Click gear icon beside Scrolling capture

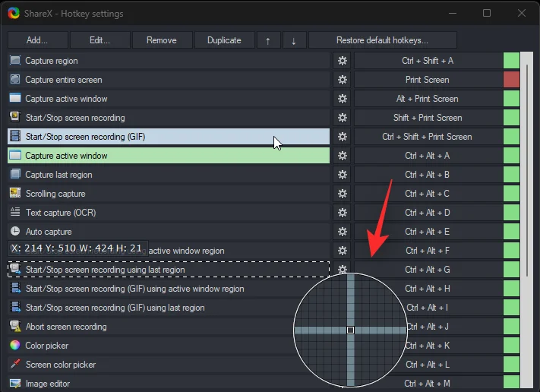[x=343, y=194]
